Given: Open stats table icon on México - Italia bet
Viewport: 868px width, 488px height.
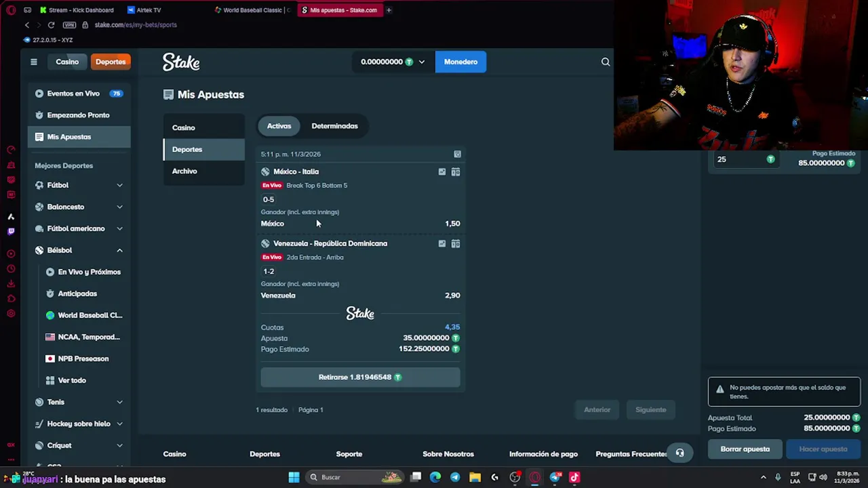Looking at the screenshot, I should [x=456, y=172].
